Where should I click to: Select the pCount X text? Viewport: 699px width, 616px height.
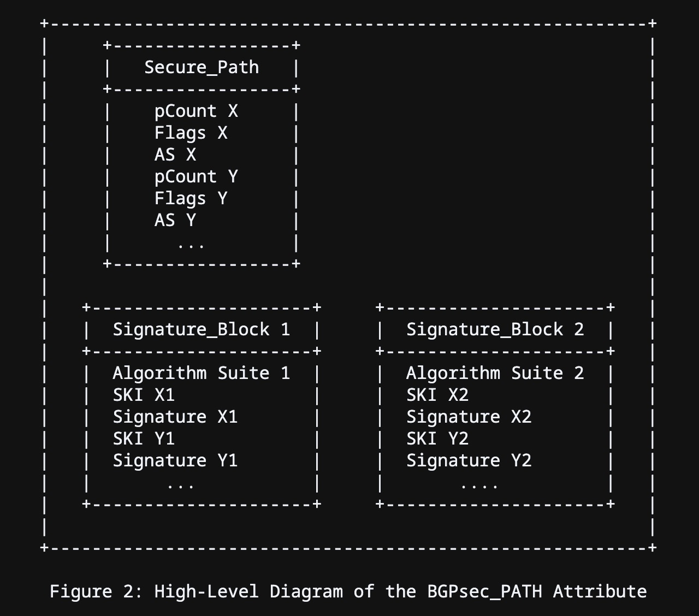tap(196, 111)
